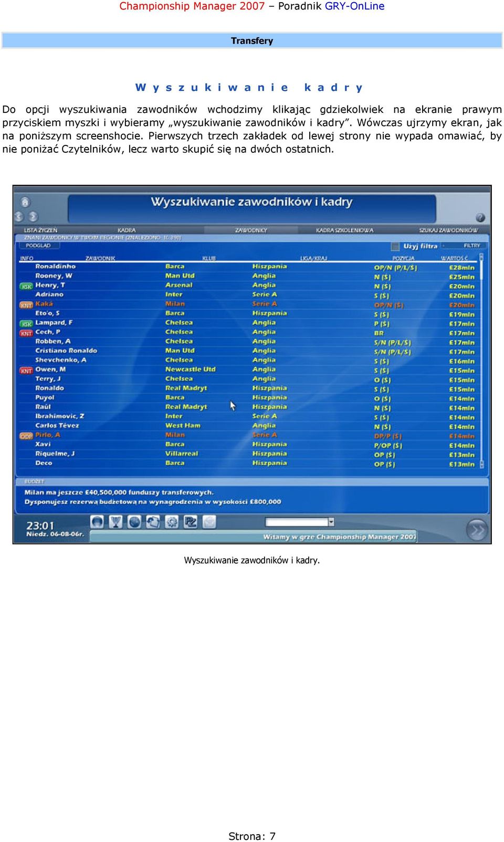Image resolution: width=504 pixels, height=842 pixels.
Task: Open the envelope mail icon in bottom toolbar
Action: point(209,522)
